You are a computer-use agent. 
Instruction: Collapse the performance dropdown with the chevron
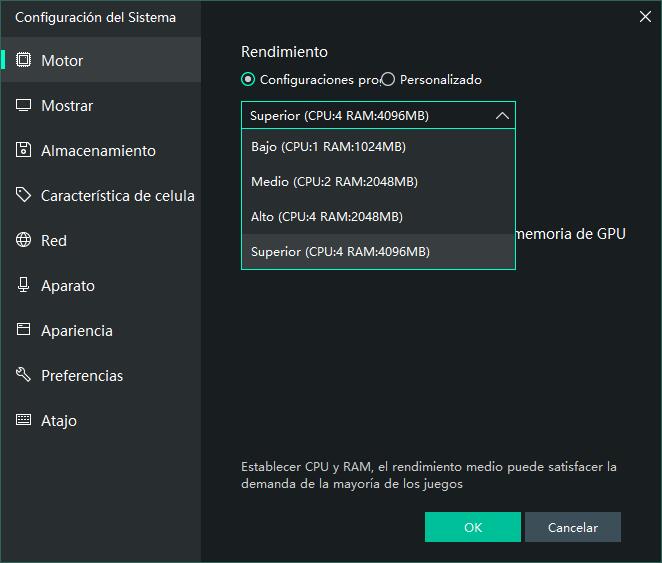pos(502,116)
